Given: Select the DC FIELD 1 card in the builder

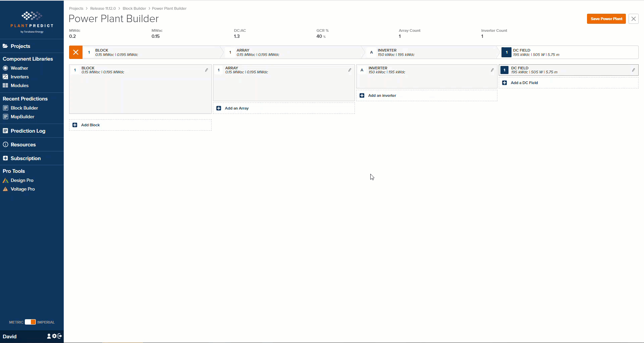Looking at the screenshot, I should pos(569,70).
